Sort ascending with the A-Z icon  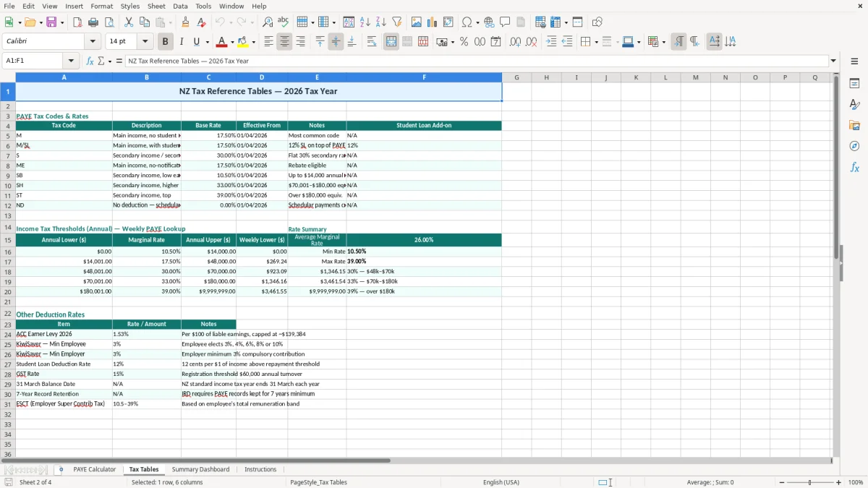[365, 22]
